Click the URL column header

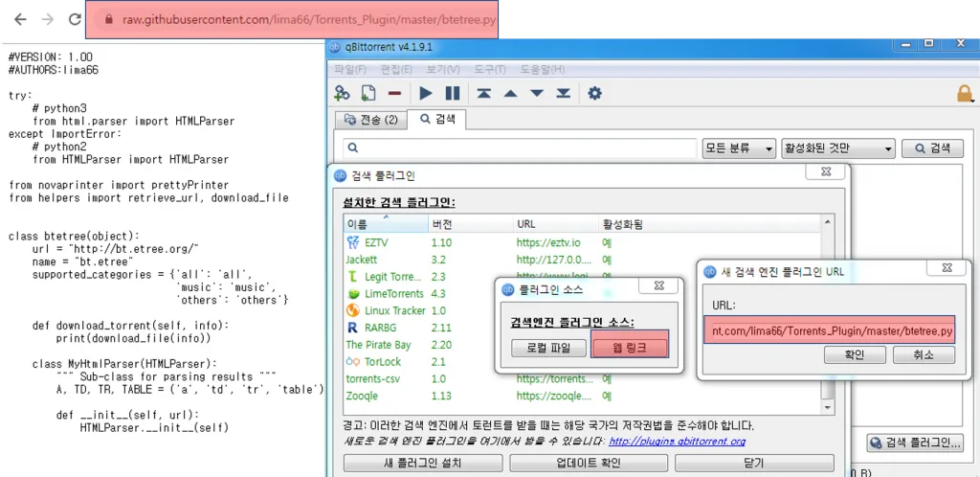pyautogui.click(x=556, y=224)
